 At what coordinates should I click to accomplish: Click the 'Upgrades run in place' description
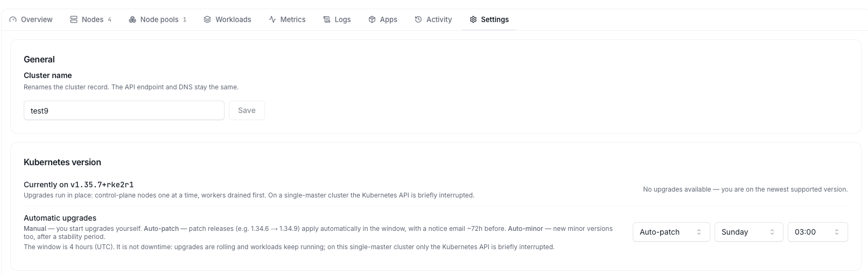point(249,195)
